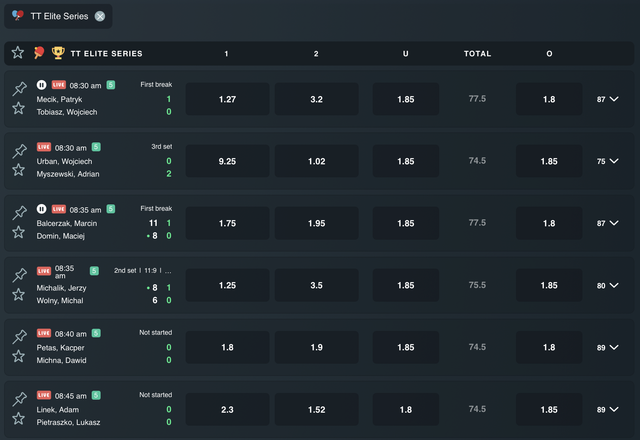Click First break status on Mecik match

[x=156, y=84]
